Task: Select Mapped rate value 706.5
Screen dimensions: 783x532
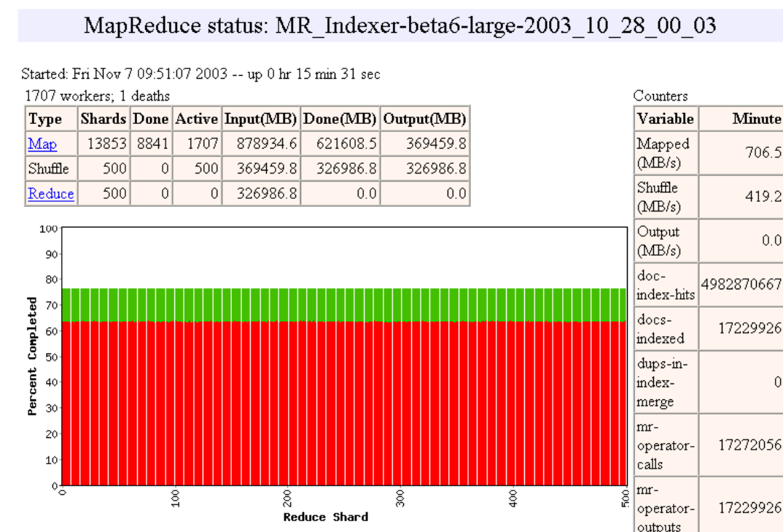Action: [x=763, y=152]
